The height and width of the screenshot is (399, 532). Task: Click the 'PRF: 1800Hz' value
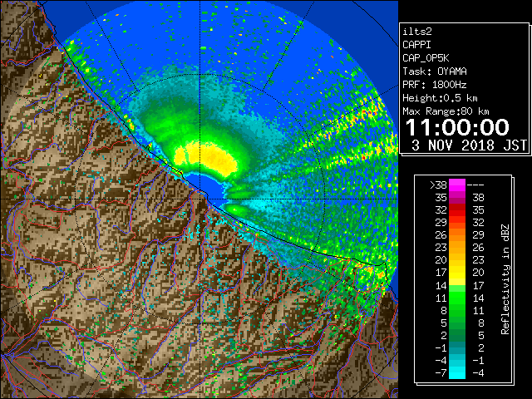tap(435, 85)
